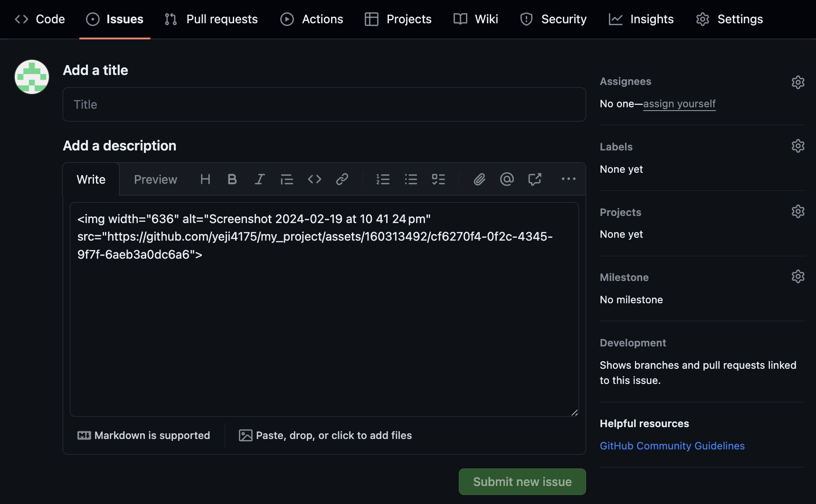Open repository Settings tab
This screenshot has width=816, height=504.
click(x=730, y=19)
